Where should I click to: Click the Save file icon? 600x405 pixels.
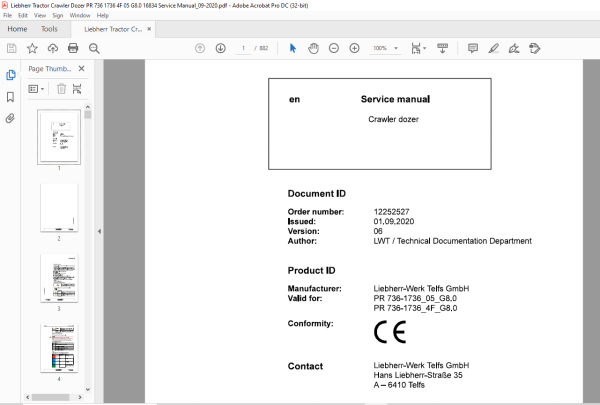click(11, 48)
